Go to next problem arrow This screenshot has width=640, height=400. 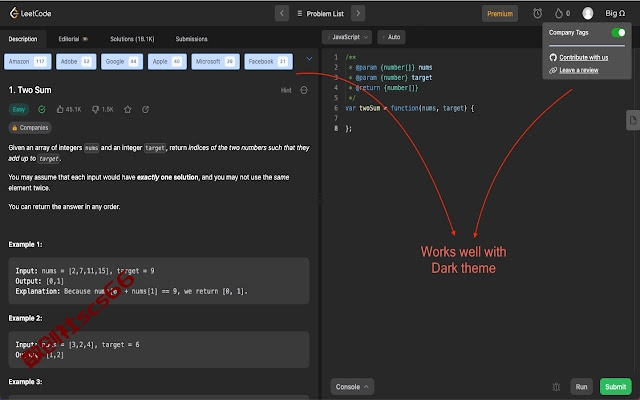pyautogui.click(x=358, y=13)
